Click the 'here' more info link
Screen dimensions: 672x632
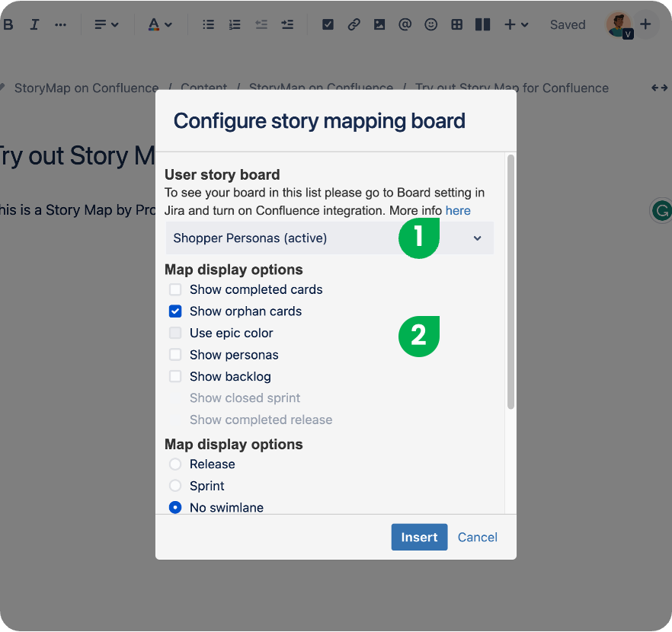click(458, 211)
